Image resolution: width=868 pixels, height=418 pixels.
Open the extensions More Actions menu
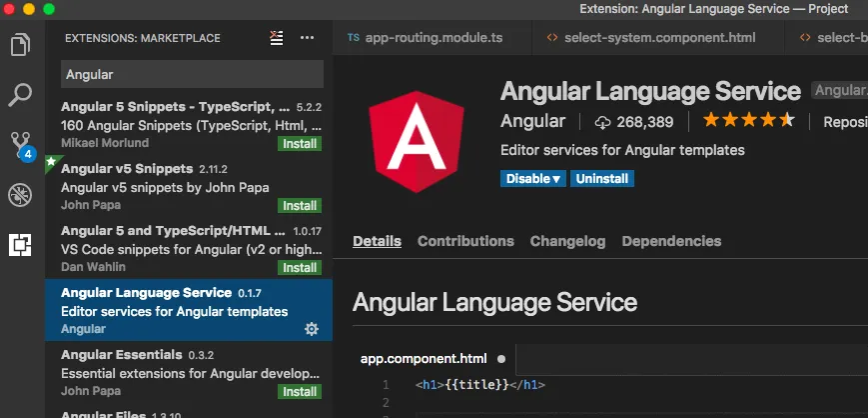click(308, 38)
